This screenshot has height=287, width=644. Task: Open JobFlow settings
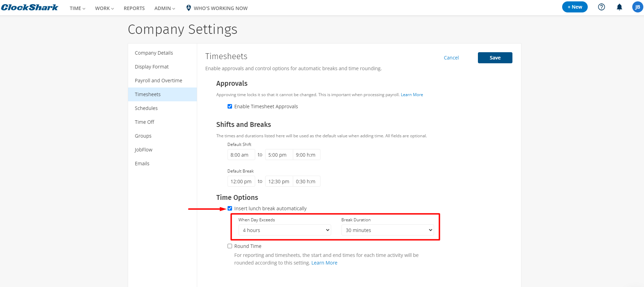click(162, 150)
